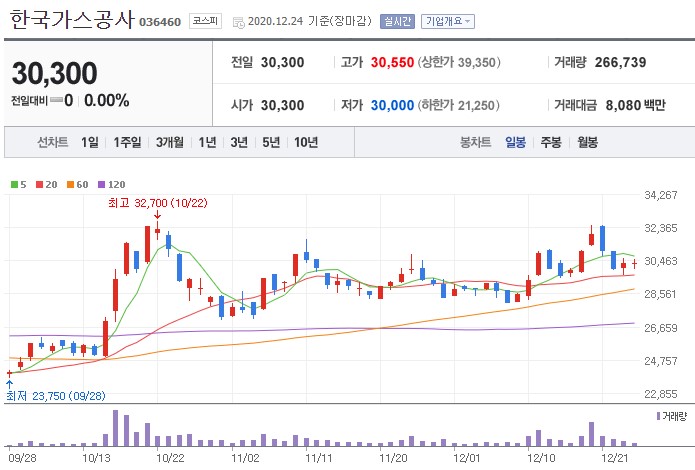Switch to 월봉 monthly candle chart
The height and width of the screenshot is (470, 695).
coord(587,142)
